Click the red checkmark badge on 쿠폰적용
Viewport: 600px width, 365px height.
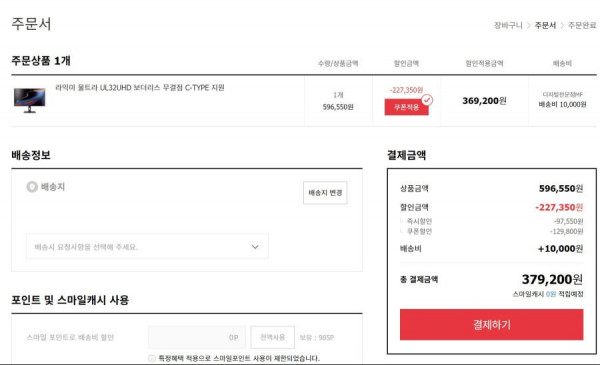point(427,100)
